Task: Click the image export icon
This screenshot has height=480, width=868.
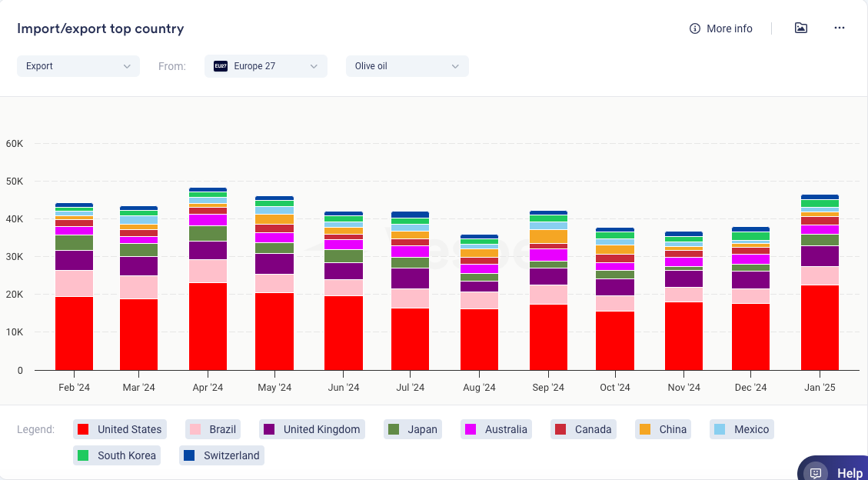Action: coord(800,28)
